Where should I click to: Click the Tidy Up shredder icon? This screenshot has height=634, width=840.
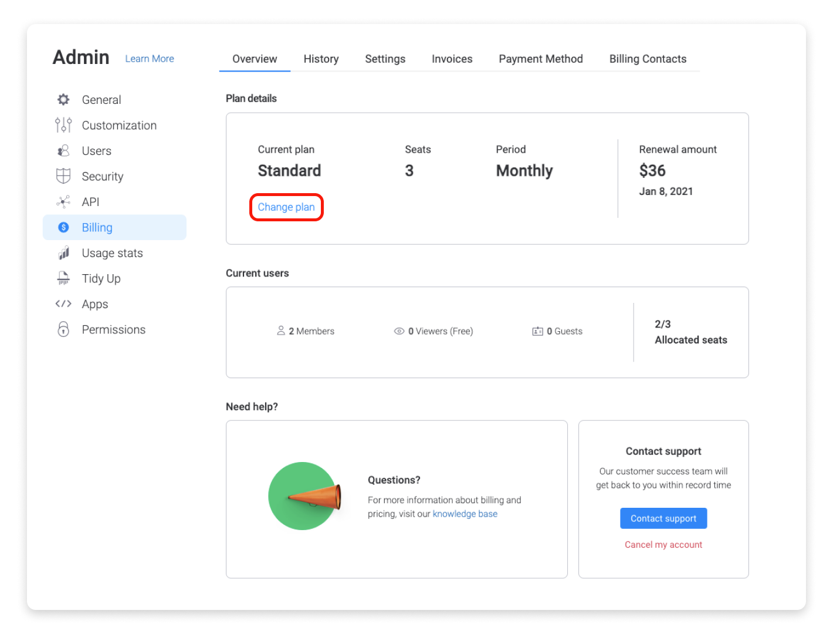pyautogui.click(x=63, y=278)
